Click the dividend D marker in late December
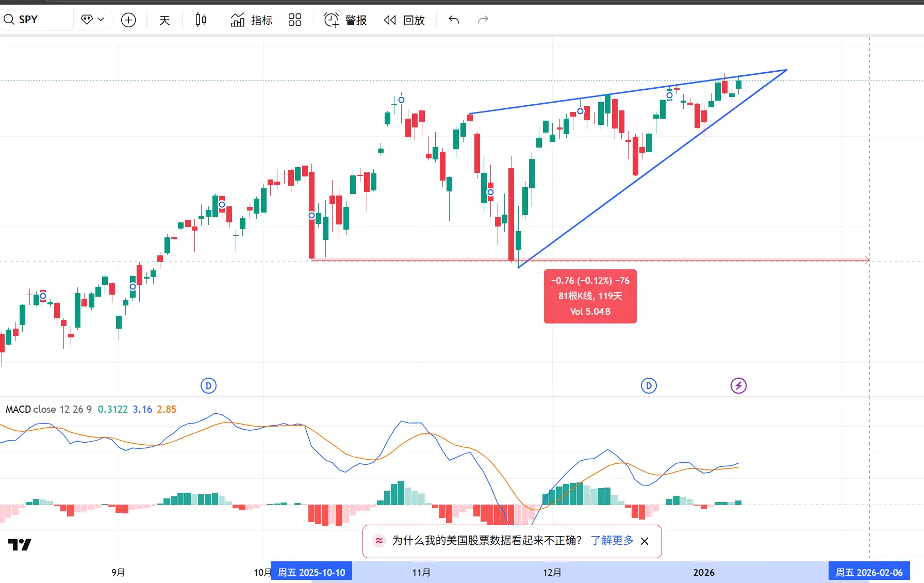This screenshot has width=924, height=583. pyautogui.click(x=649, y=385)
